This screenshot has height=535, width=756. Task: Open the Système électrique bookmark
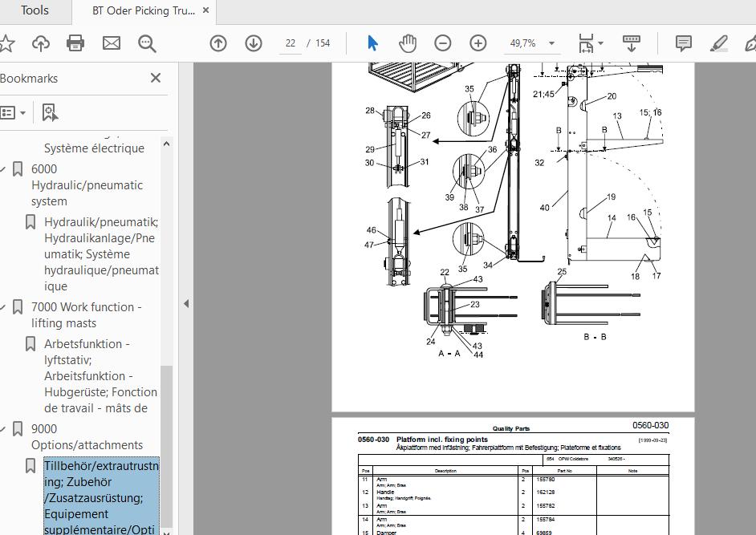(x=94, y=148)
